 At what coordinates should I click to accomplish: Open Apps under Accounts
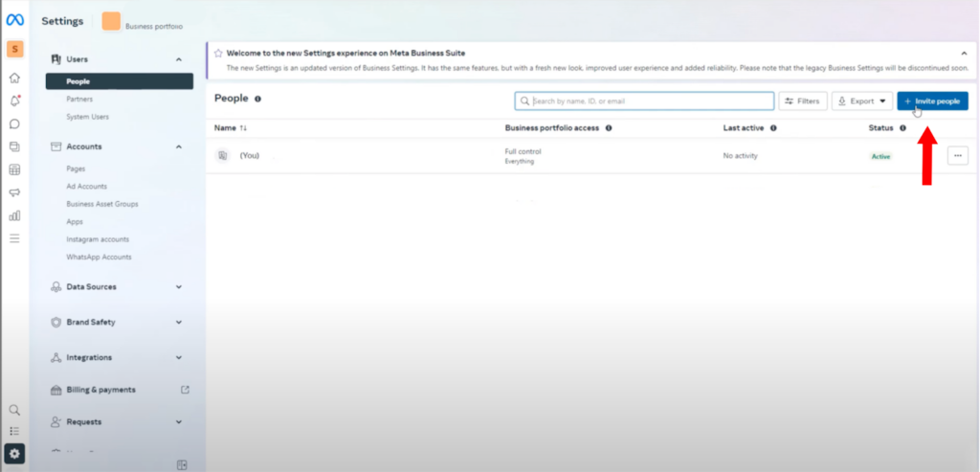[75, 221]
